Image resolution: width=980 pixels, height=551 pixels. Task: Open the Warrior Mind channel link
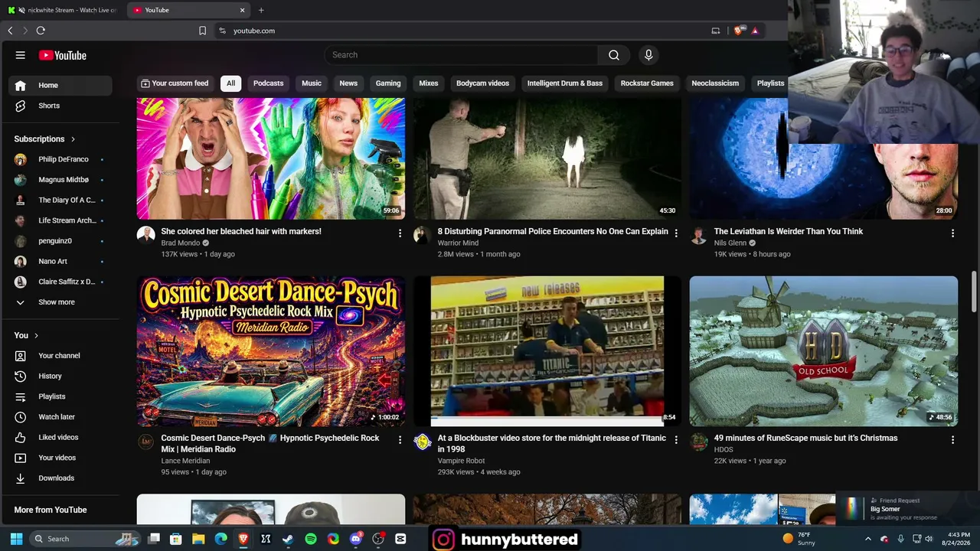[458, 243]
